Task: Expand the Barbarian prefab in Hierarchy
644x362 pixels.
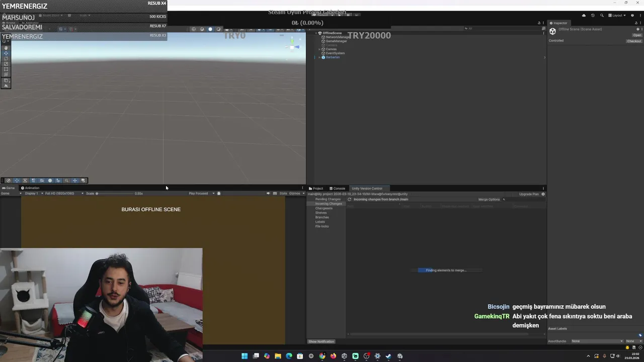Action: (319, 57)
